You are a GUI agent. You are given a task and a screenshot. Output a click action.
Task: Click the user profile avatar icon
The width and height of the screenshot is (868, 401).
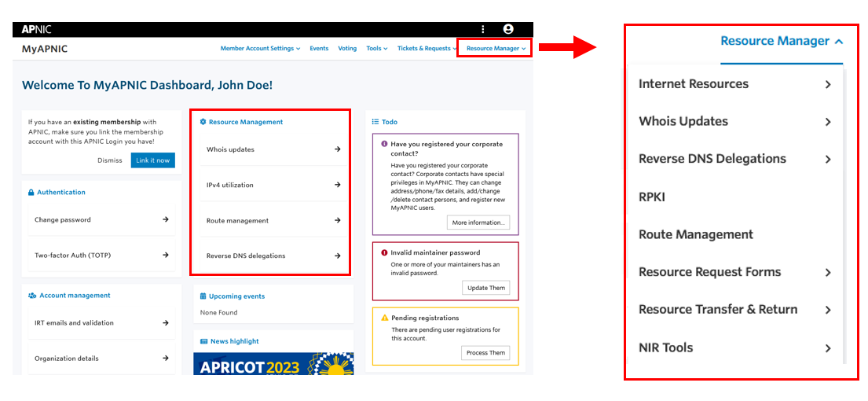(508, 29)
